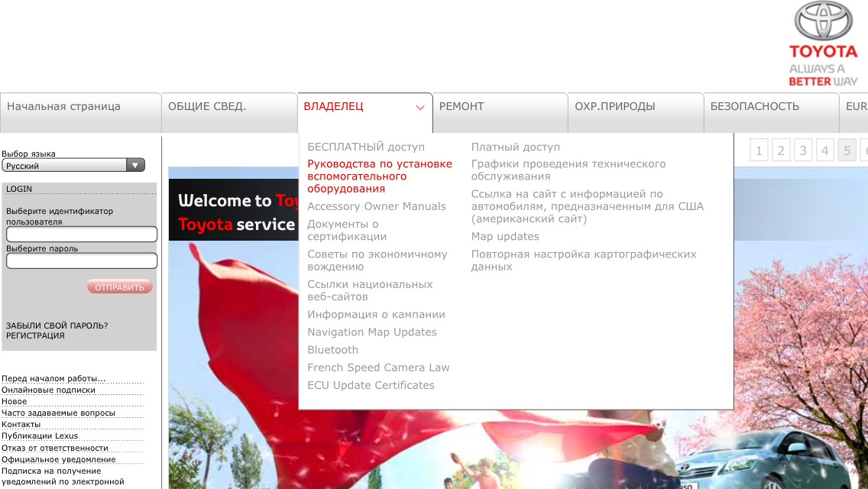Select Руководства по установке вспомогательного оборудования
Viewport: 868px width, 489px height.
click(x=380, y=176)
